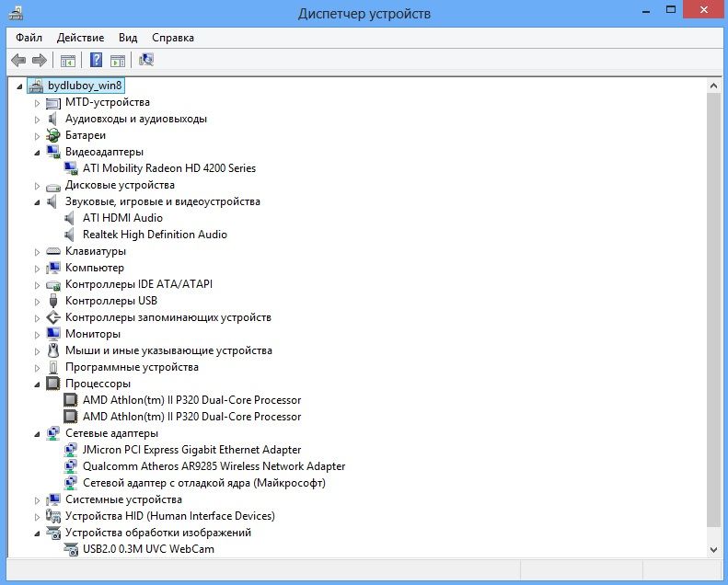
Task: Click the Back arrow toolbar button
Action: [18, 60]
